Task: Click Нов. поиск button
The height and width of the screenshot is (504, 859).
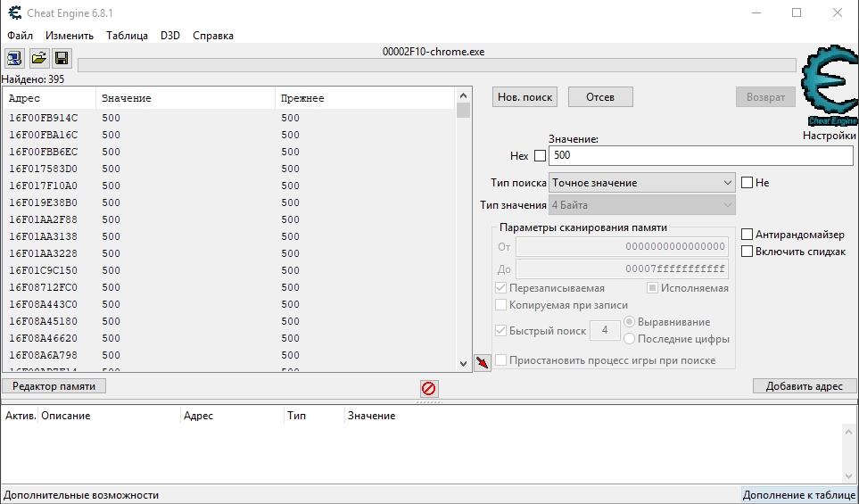Action: [x=524, y=97]
